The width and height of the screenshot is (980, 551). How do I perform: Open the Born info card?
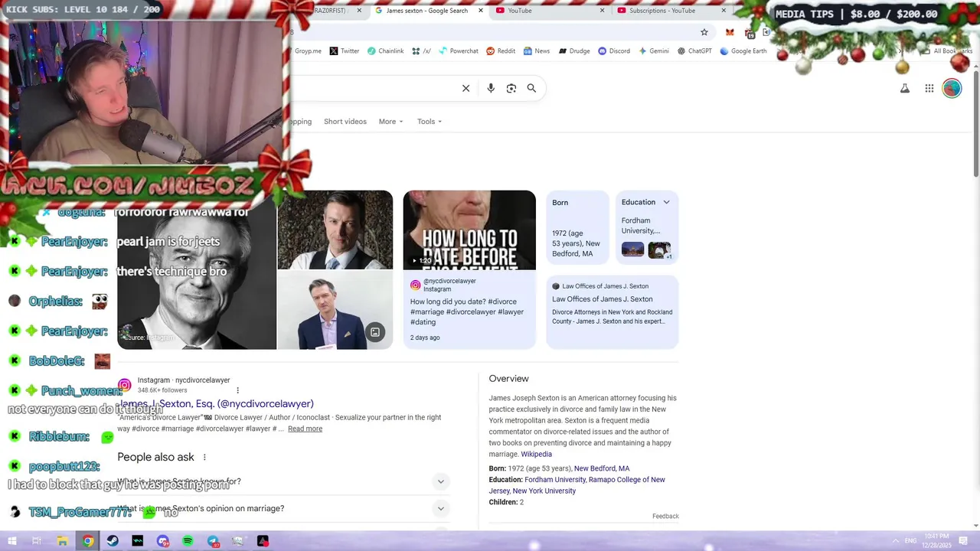(577, 227)
